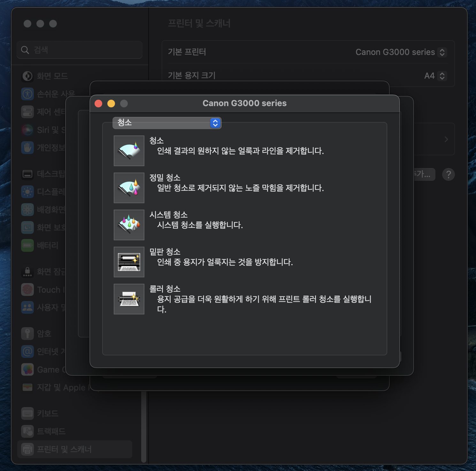
Task: Open 배경화면 wallpaper sidebar icon
Action: pos(27,210)
